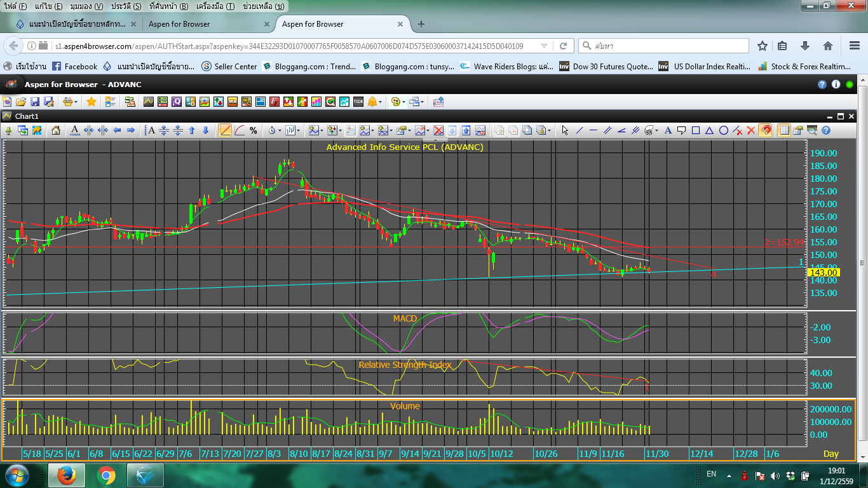
Task: Click the home icon in chart toolbar
Action: coord(56,130)
